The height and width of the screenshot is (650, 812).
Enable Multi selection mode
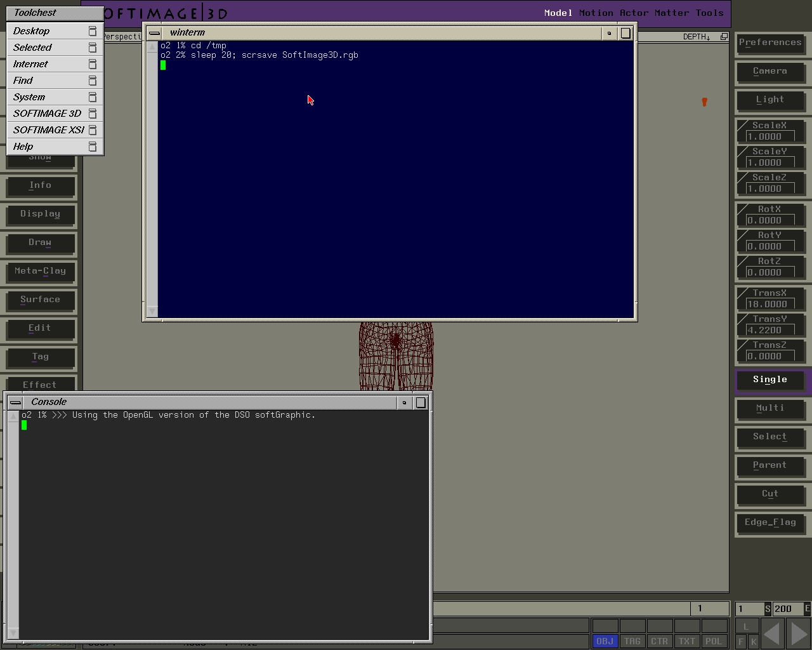tap(770, 408)
